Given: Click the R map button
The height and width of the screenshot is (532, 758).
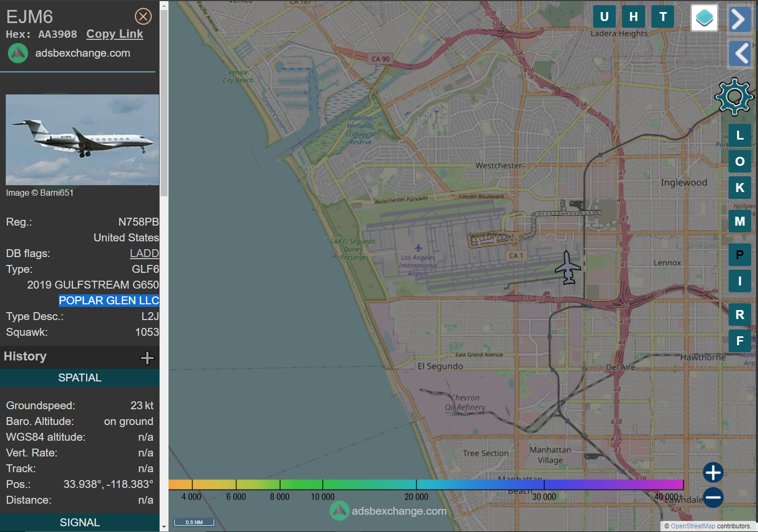Looking at the screenshot, I should (740, 315).
